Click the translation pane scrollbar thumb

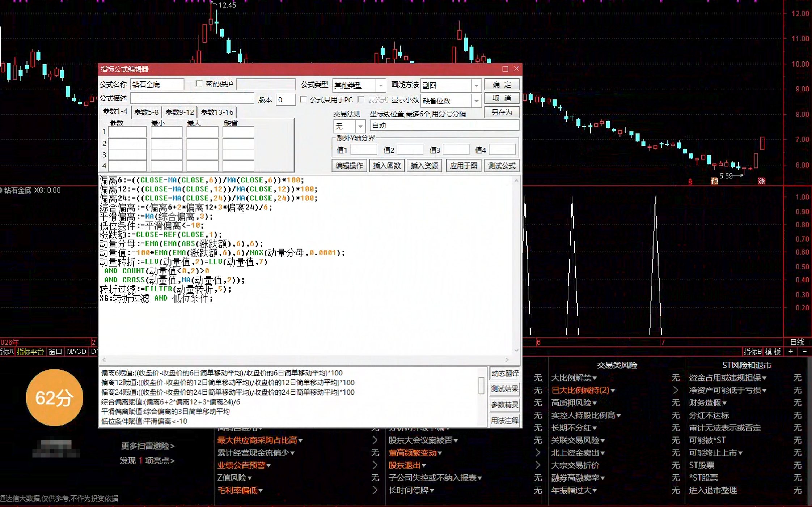click(x=481, y=385)
